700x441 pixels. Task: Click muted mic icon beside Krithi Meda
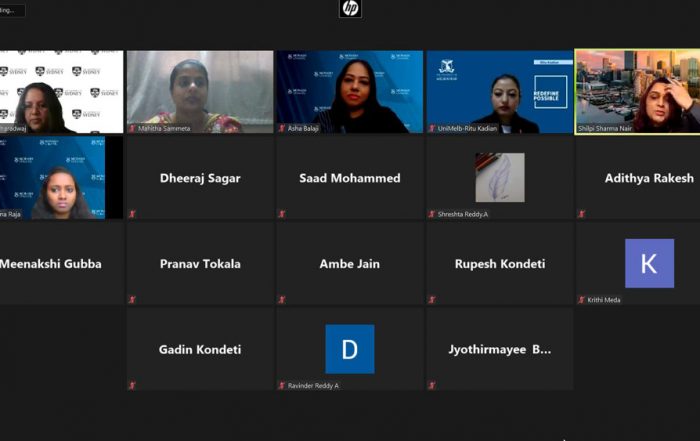(582, 300)
